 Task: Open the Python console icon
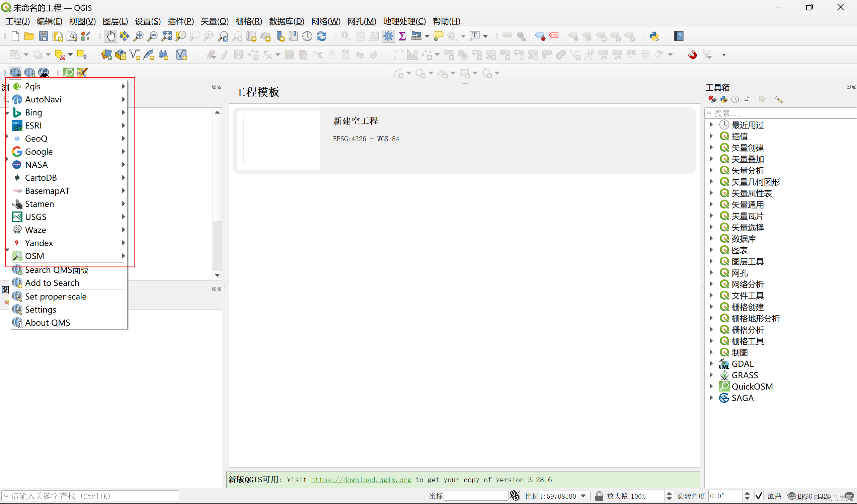pyautogui.click(x=654, y=36)
